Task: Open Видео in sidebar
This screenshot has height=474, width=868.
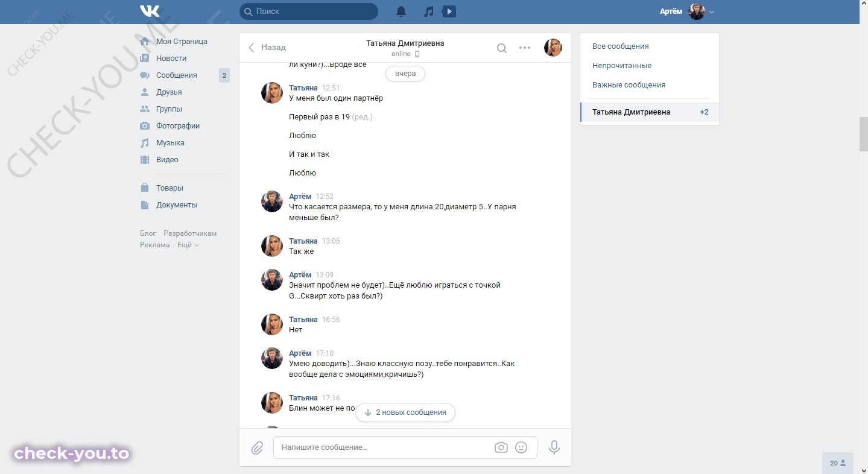Action: point(167,160)
